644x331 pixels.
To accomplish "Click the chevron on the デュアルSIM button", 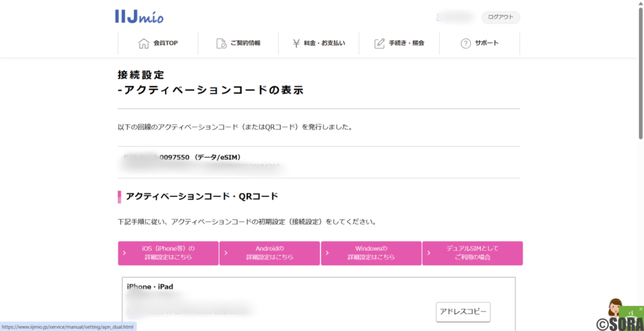I will point(429,253).
